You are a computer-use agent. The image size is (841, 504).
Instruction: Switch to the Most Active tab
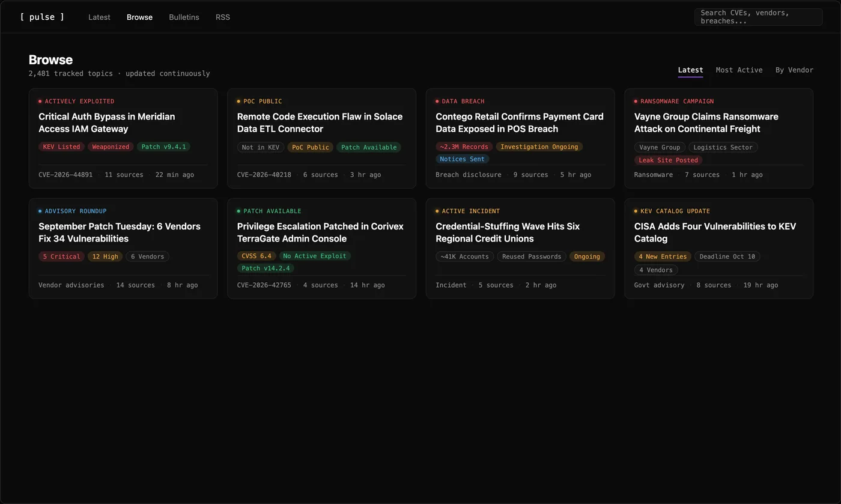[x=739, y=70]
